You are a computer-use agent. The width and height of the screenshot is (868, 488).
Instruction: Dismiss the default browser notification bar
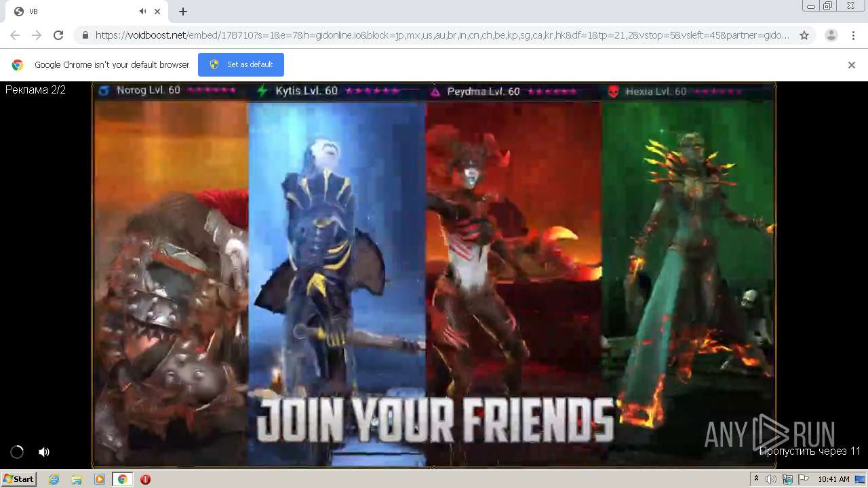(852, 65)
